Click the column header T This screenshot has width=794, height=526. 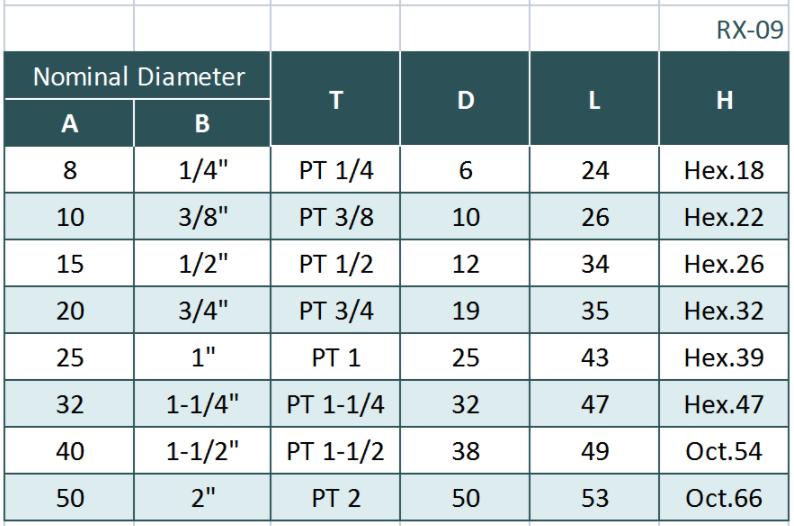click(336, 100)
